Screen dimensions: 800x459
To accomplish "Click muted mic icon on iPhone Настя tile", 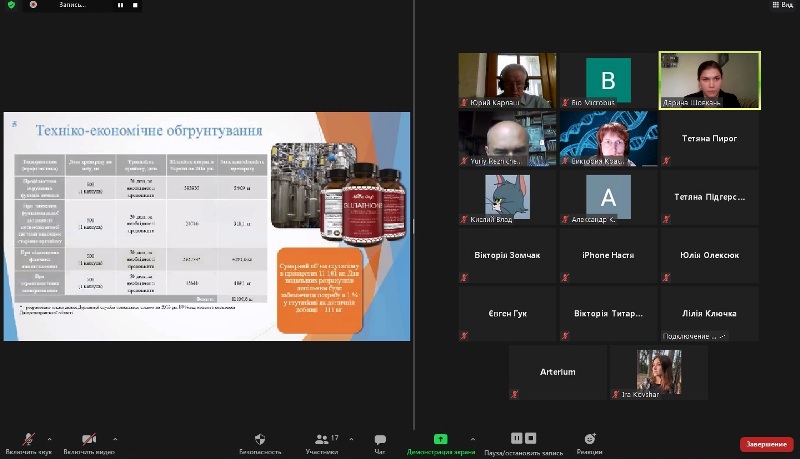I will [x=565, y=278].
